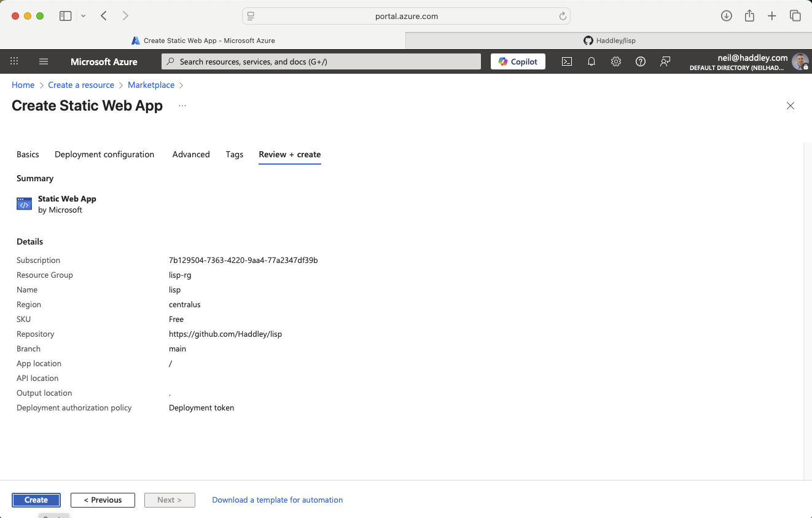Switch to the Basics tab

28,154
